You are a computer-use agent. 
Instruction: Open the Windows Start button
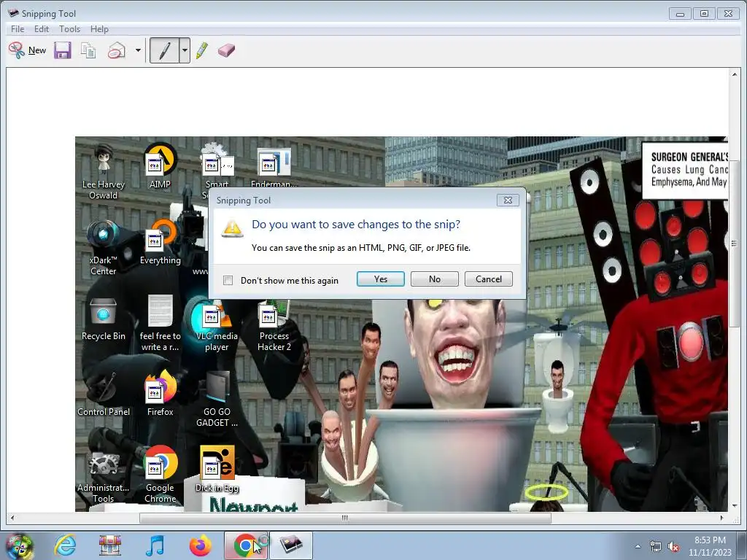(x=19, y=545)
